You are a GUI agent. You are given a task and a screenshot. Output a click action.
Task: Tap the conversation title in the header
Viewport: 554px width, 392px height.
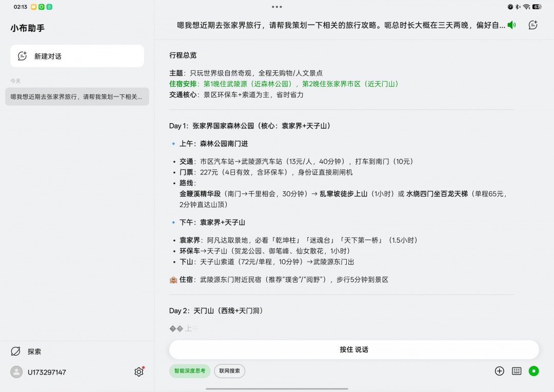click(341, 25)
